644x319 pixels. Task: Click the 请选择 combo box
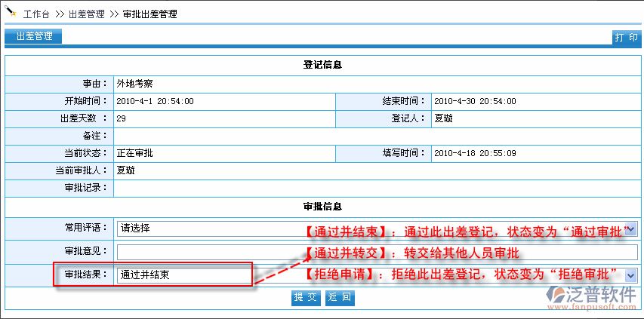point(377,229)
